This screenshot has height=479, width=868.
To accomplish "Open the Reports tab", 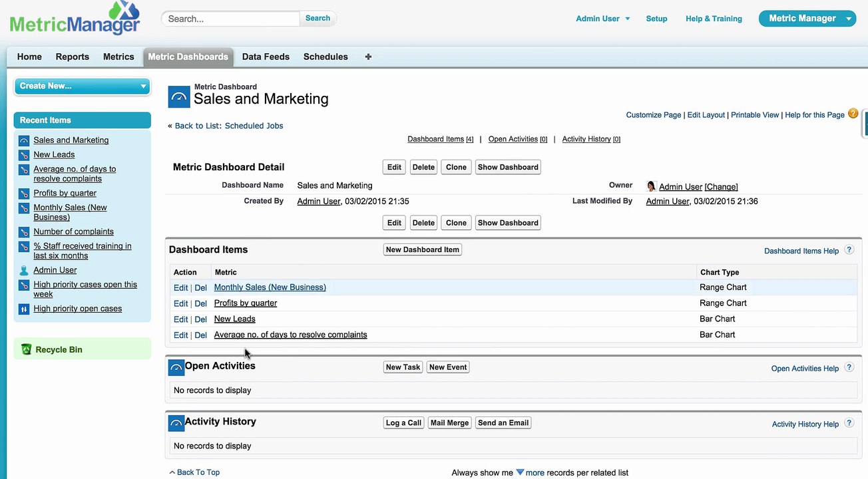I will pyautogui.click(x=73, y=57).
